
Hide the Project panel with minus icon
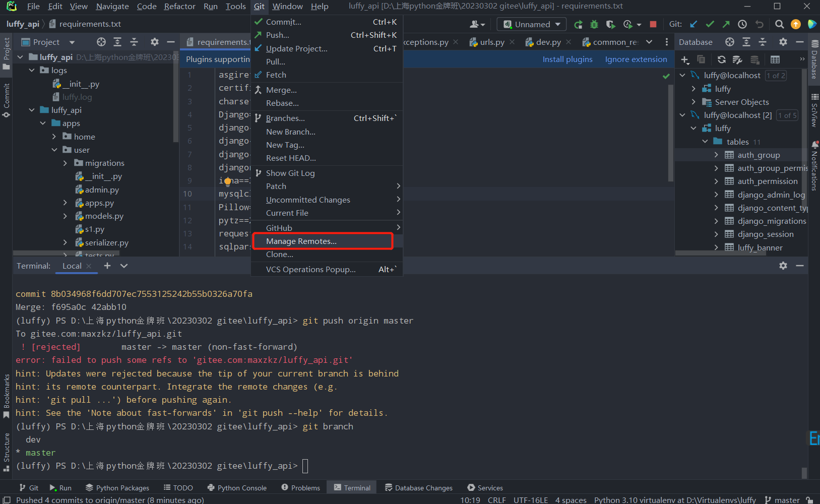point(171,42)
